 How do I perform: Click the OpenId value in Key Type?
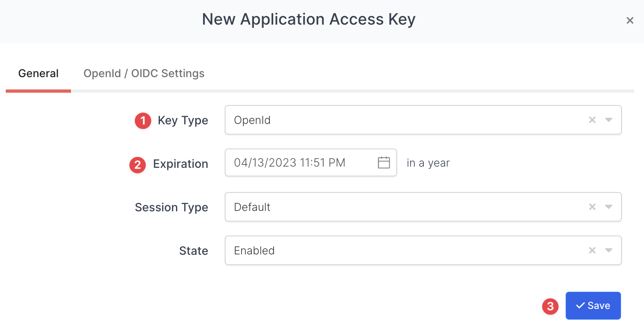(252, 120)
